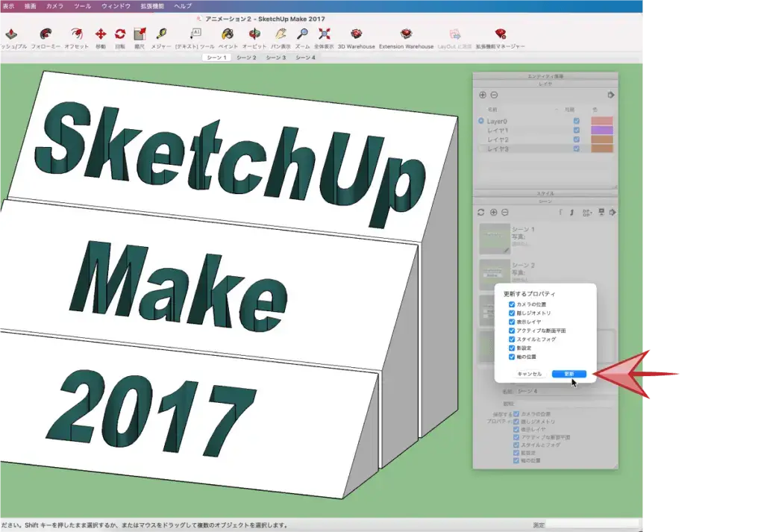Select the Follow Me (フォローミー) tool
The image size is (764, 532).
tap(46, 34)
